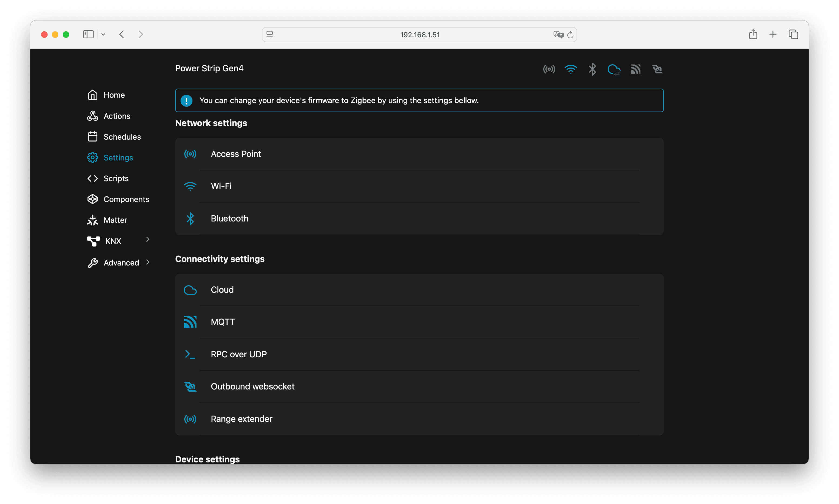Click the outbound websocket status icon in header
Viewport: 839px width, 504px height.
(657, 69)
